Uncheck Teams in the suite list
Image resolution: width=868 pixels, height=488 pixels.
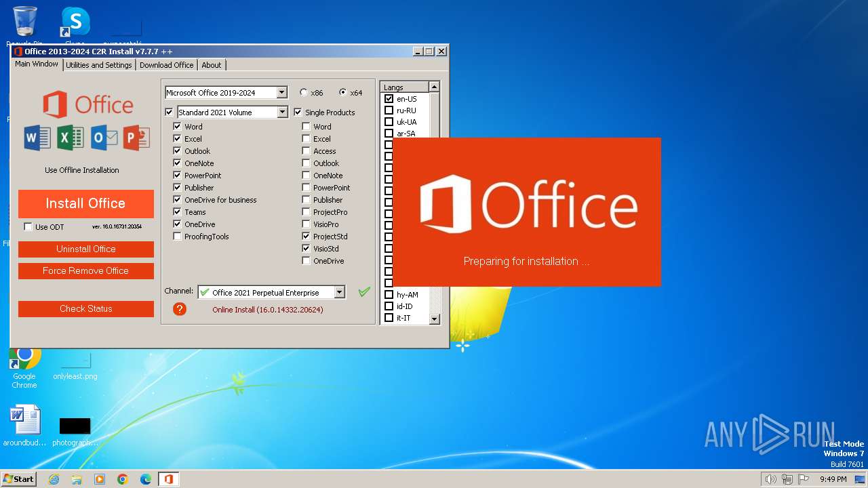coord(177,211)
